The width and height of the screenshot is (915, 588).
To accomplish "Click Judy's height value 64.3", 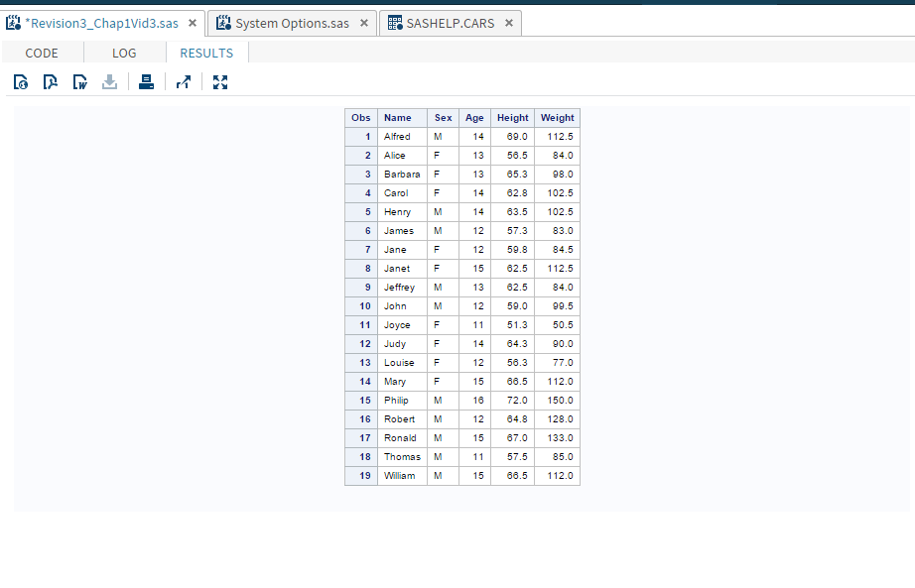I will [x=512, y=344].
